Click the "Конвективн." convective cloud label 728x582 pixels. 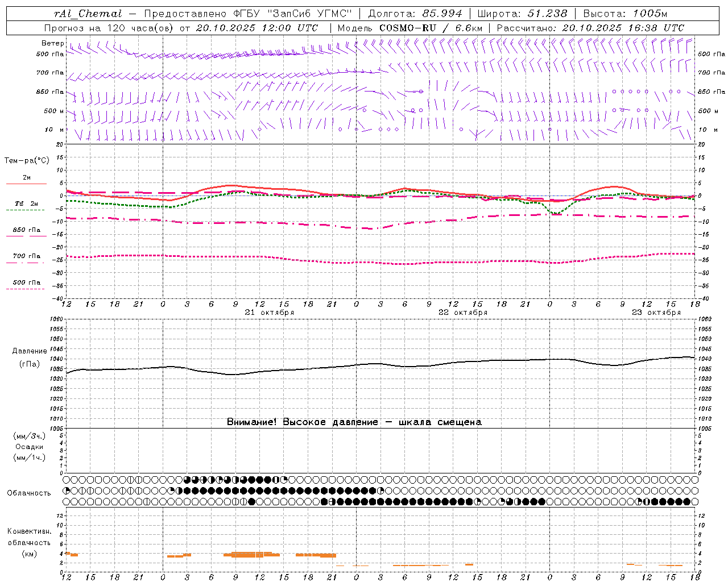click(x=29, y=531)
